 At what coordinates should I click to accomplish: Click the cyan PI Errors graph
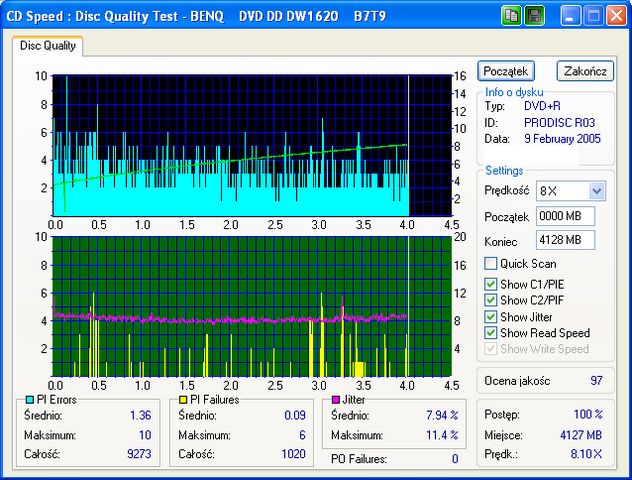252,145
